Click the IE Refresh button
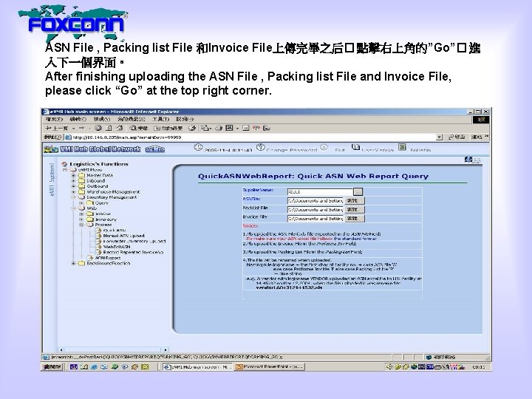 (109, 129)
